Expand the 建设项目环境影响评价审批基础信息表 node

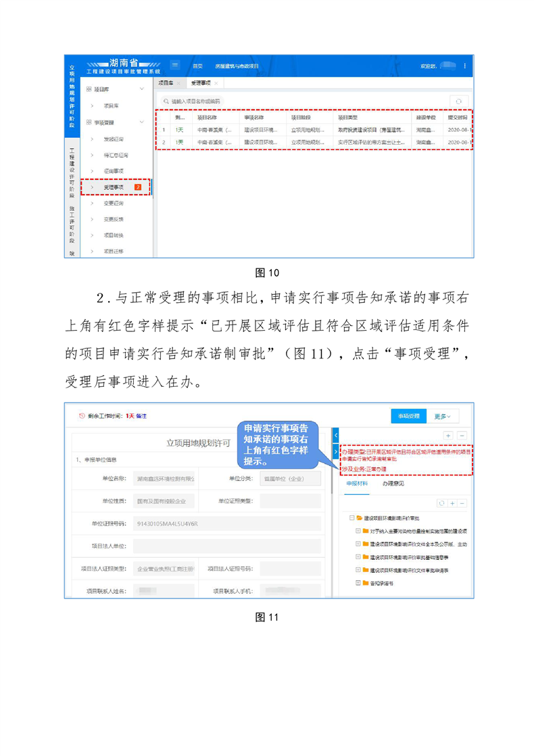coord(358,557)
